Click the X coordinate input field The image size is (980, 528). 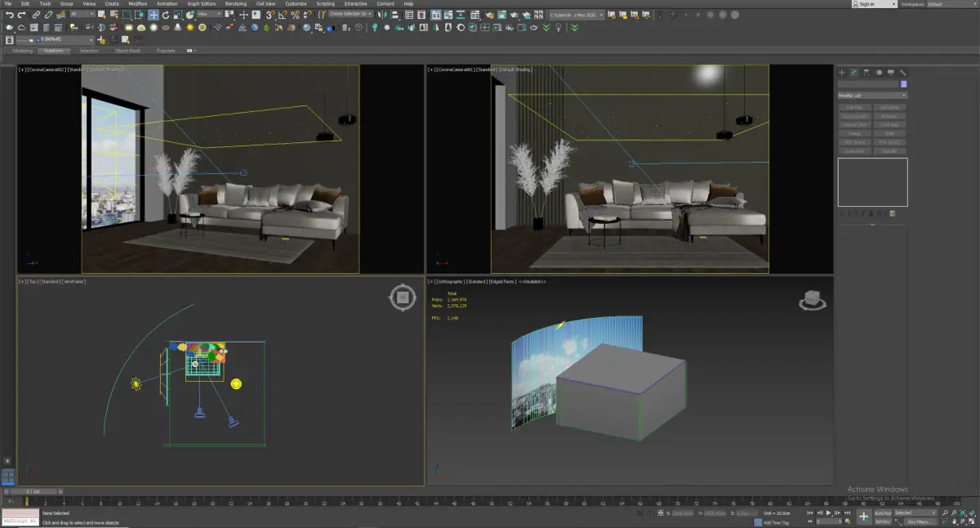tap(684, 512)
